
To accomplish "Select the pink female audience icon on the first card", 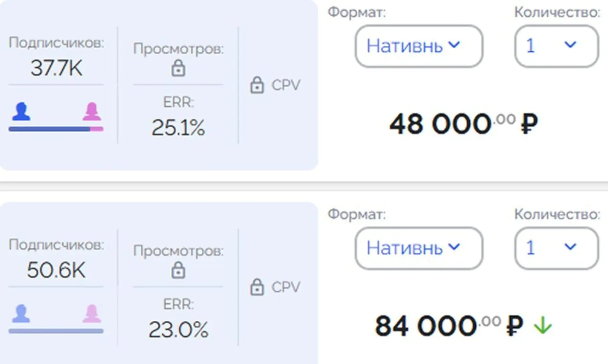I will (x=91, y=111).
